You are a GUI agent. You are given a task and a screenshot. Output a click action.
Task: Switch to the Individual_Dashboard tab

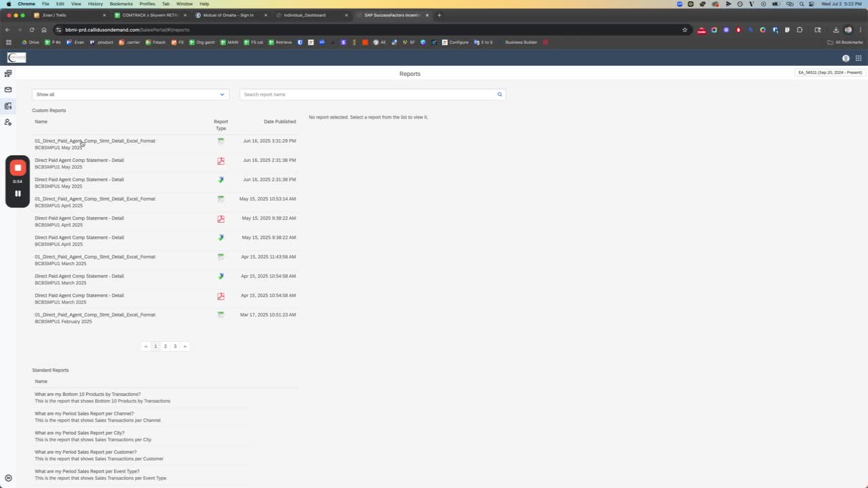(311, 15)
